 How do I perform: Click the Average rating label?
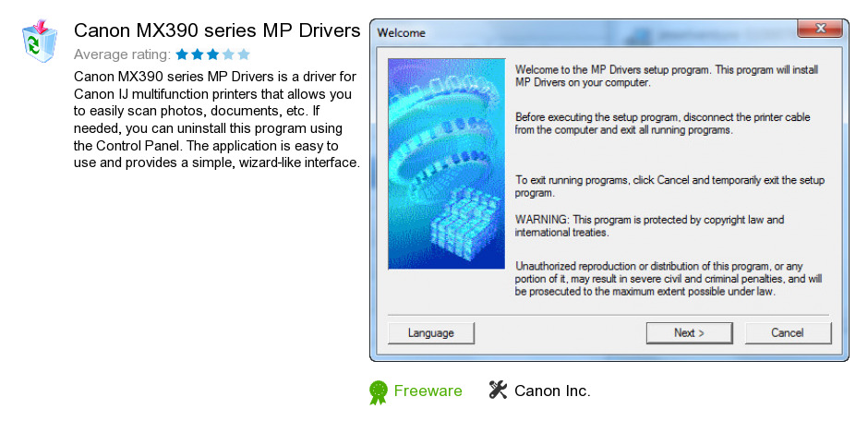122,54
